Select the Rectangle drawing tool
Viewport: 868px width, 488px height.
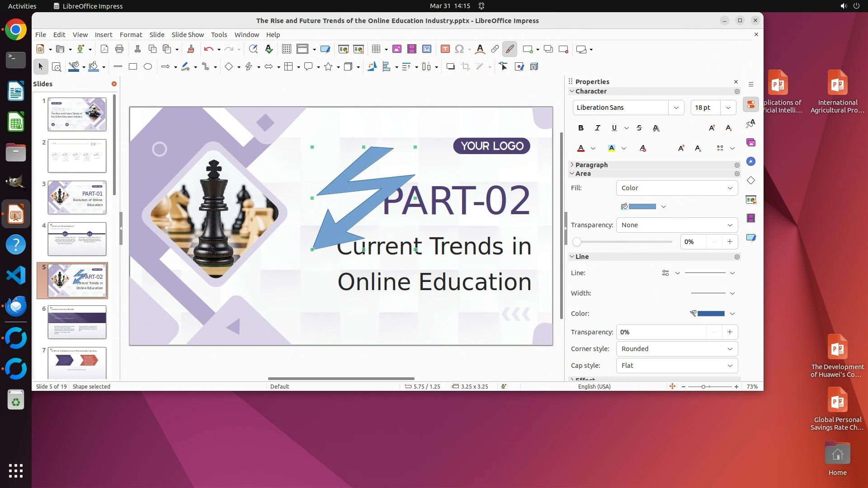click(x=133, y=67)
